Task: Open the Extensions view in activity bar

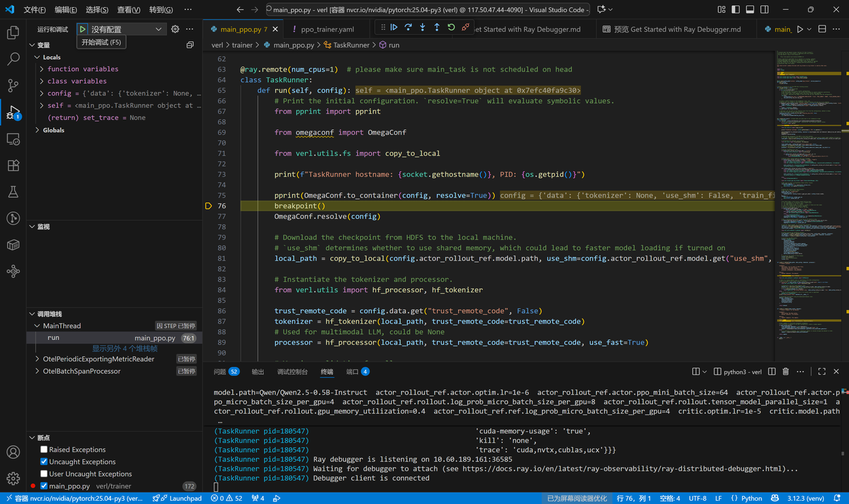Action: tap(13, 165)
